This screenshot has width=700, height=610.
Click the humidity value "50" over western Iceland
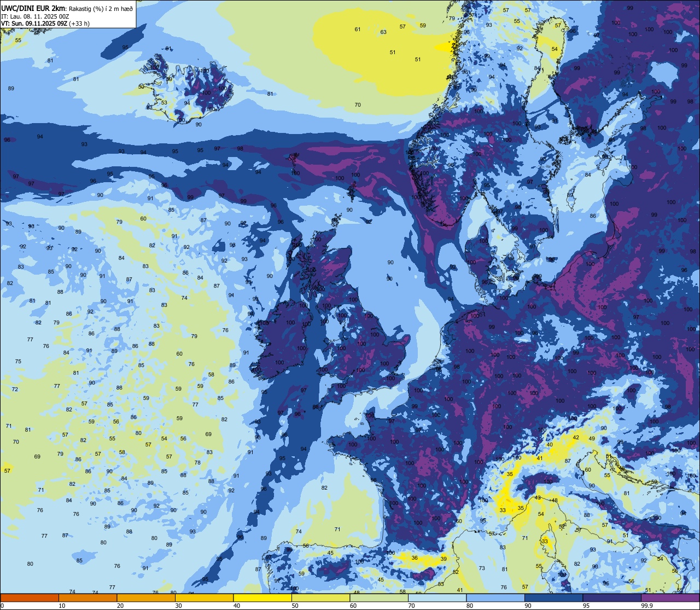tap(141, 87)
